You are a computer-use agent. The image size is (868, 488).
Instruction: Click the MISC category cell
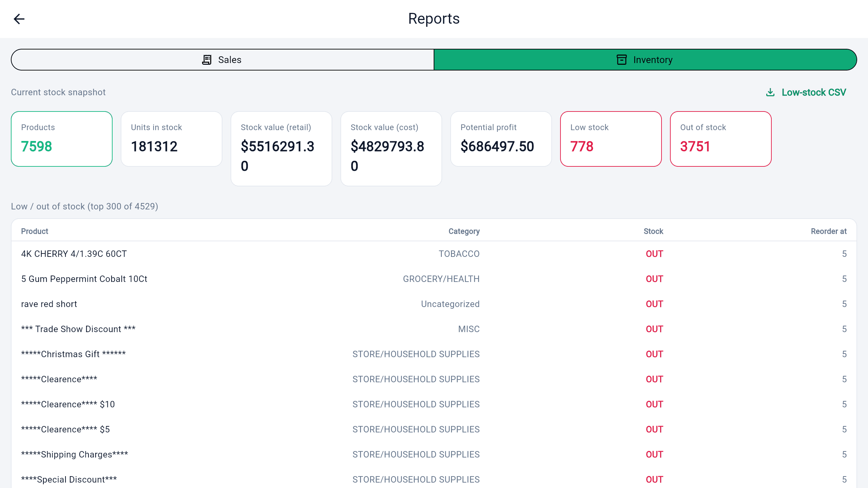469,329
